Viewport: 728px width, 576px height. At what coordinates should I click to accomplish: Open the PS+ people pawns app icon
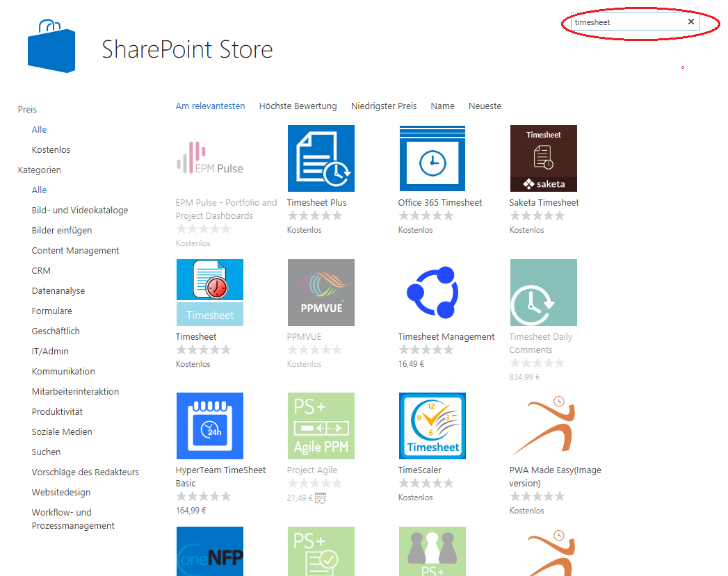coord(432,552)
